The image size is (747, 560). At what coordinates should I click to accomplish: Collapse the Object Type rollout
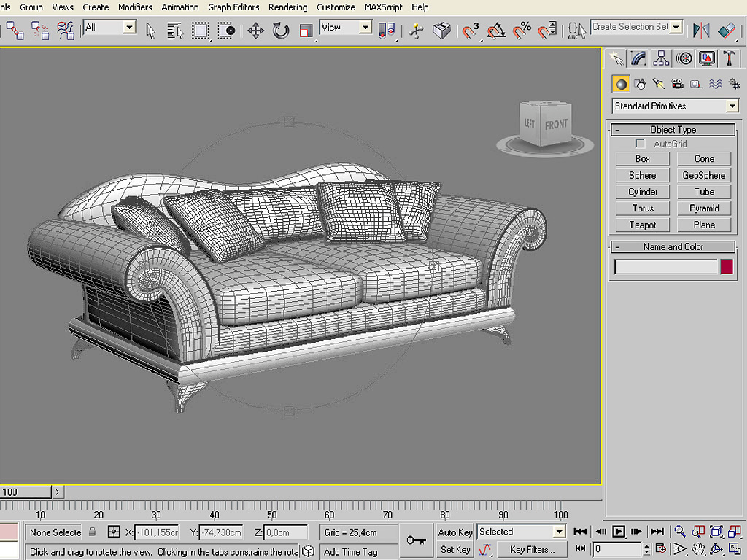pyautogui.click(x=672, y=130)
